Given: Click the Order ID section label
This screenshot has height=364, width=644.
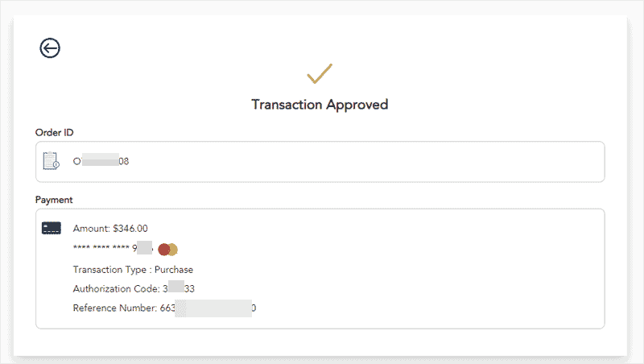Looking at the screenshot, I should pyautogui.click(x=55, y=132).
